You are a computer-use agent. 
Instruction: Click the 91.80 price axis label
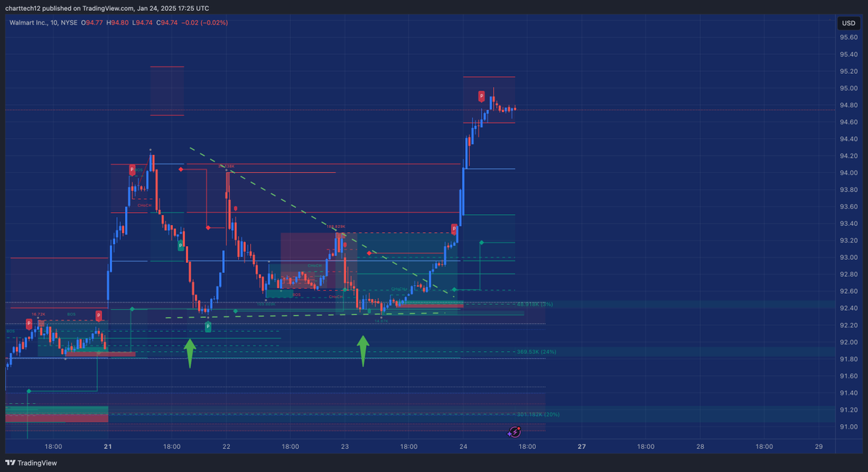point(848,359)
